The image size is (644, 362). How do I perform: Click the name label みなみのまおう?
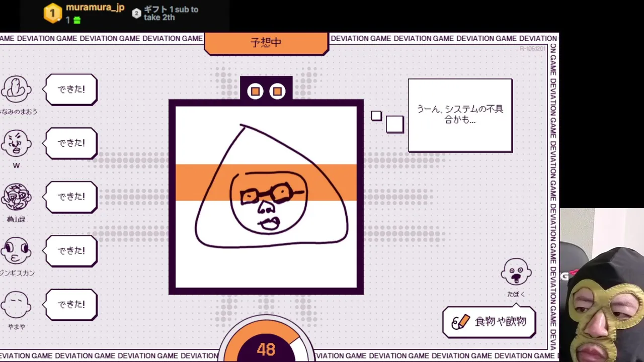[x=19, y=112]
